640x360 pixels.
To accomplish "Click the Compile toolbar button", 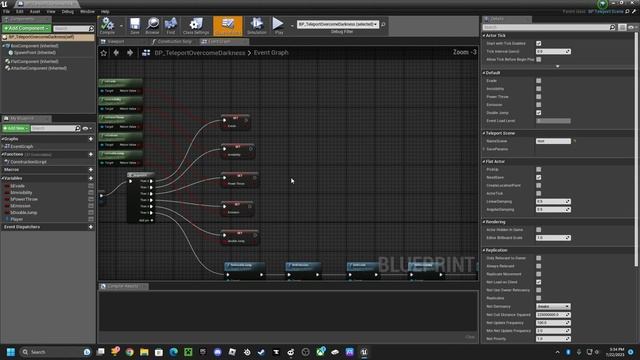I will pos(107,25).
